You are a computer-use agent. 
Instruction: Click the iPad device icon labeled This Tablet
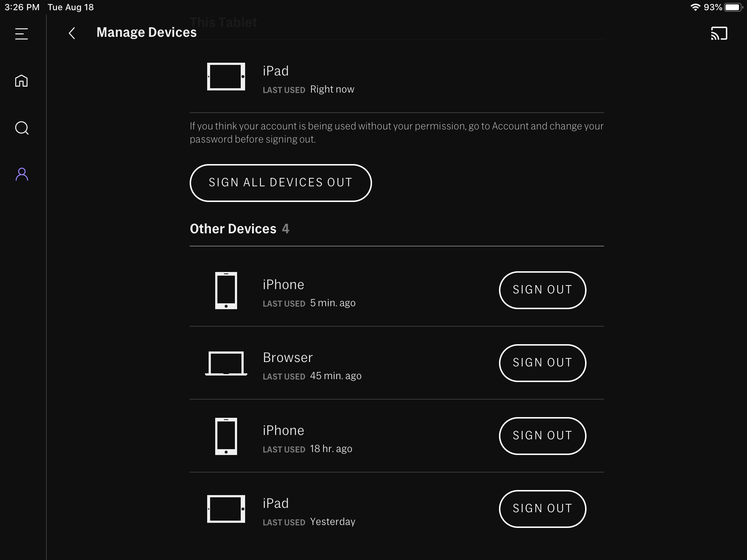tap(226, 77)
